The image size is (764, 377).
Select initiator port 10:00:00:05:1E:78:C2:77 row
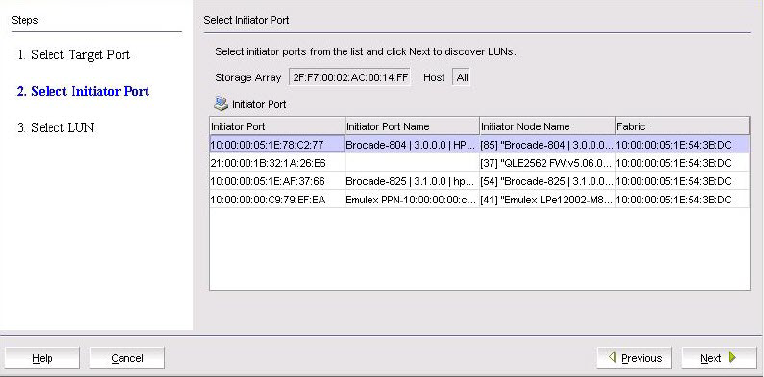pyautogui.click(x=480, y=145)
